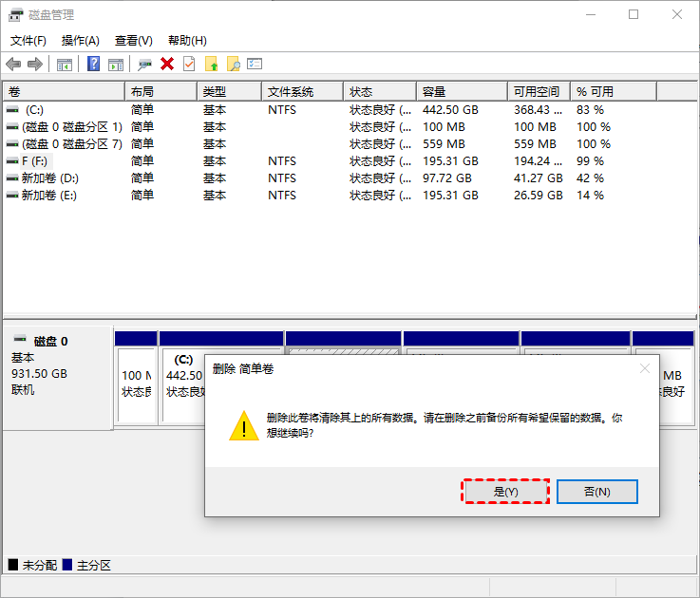Click the 931.50 GB disk size text
Screen dimensions: 700x598
coord(39,374)
